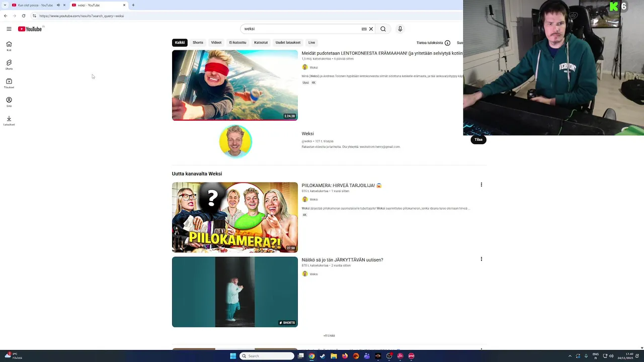644x362 pixels.
Task: Open Meidät pudotetaan LENTOKONEESTA video title
Action: 382,53
